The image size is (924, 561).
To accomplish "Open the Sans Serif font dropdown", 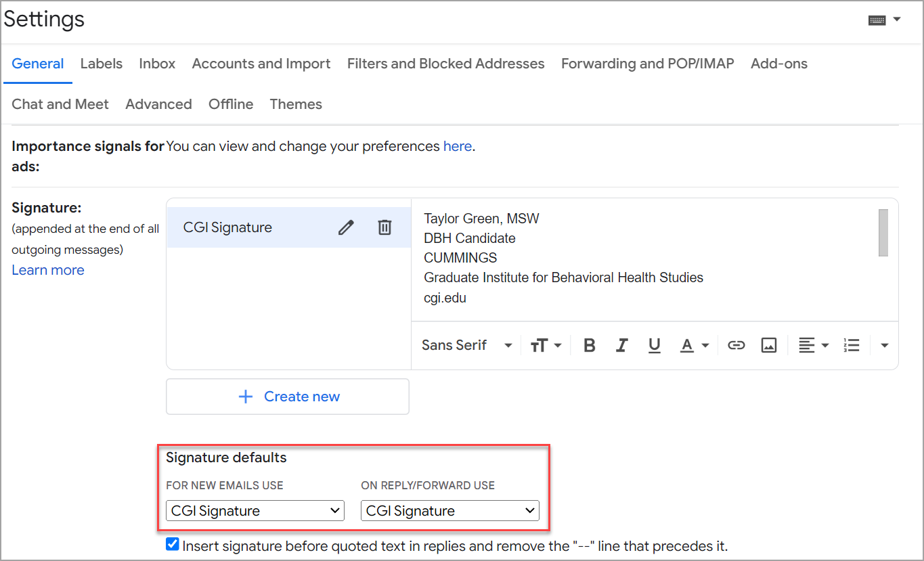I will tap(466, 345).
